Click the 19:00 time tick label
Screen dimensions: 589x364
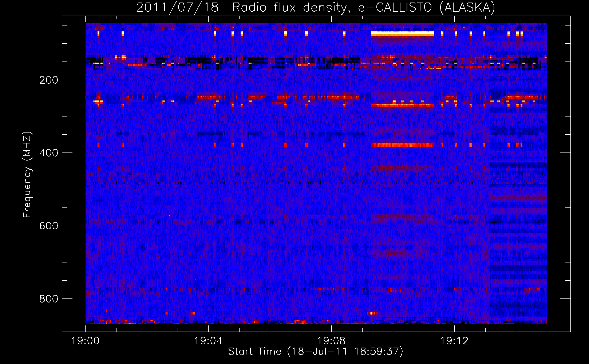coord(86,341)
